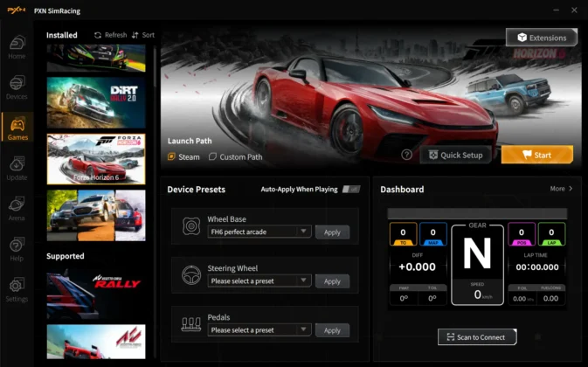The height and width of the screenshot is (367, 588).
Task: Click the Wheel Base device icon
Action: 191,226
